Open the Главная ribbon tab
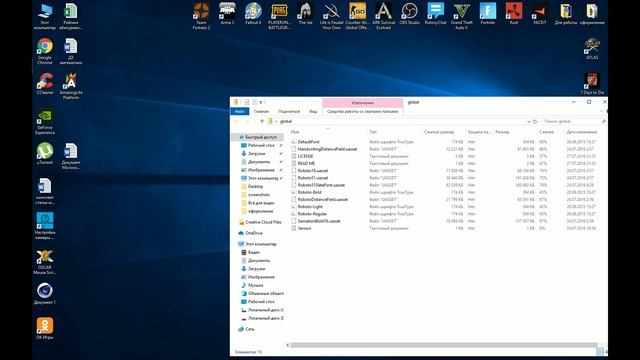This screenshot has width=640, height=360. point(261,111)
